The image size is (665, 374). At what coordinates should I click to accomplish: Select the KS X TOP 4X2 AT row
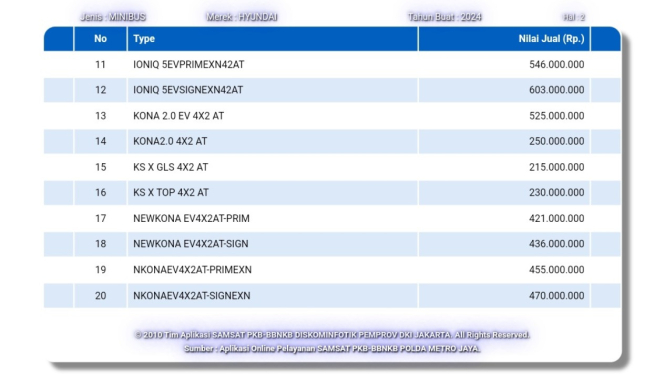click(332, 193)
